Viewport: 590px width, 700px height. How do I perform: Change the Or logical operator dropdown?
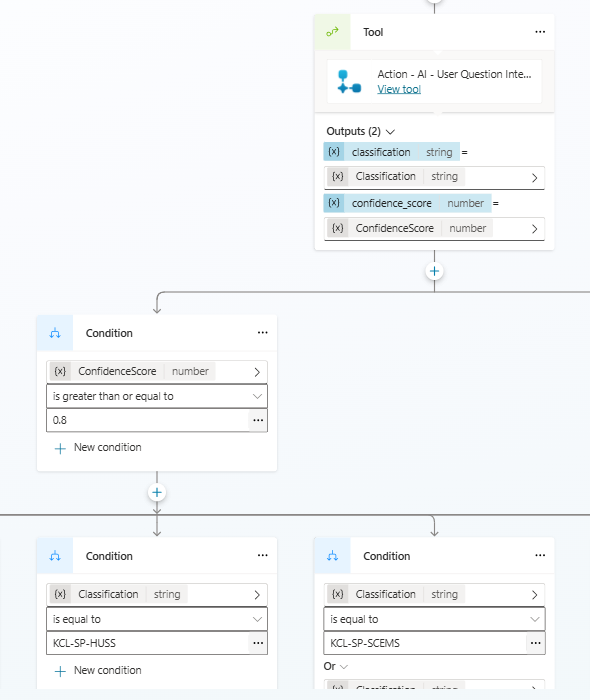336,666
